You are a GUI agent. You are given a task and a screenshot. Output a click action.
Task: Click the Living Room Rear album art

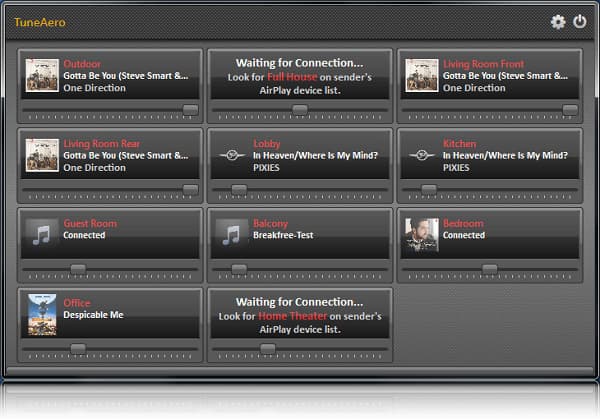42,155
